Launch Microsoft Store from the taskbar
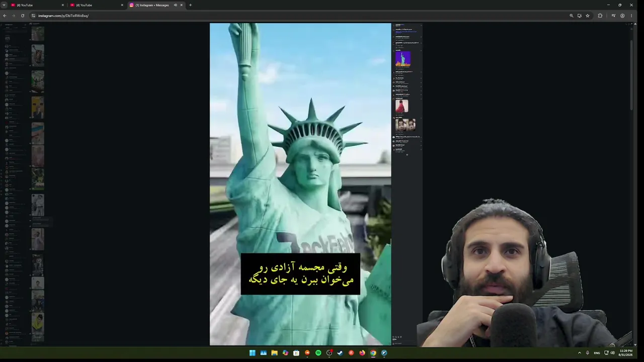This screenshot has width=644, height=362. click(296, 353)
